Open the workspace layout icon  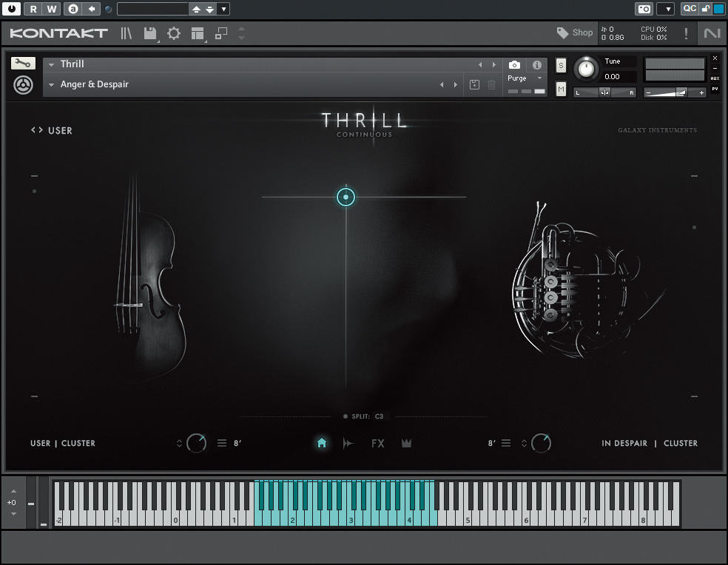(198, 33)
